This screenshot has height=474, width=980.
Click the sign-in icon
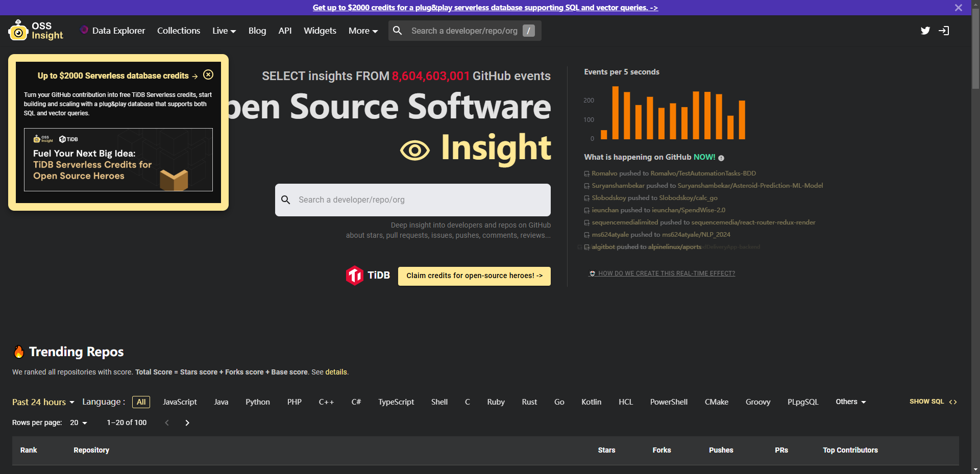(x=944, y=31)
